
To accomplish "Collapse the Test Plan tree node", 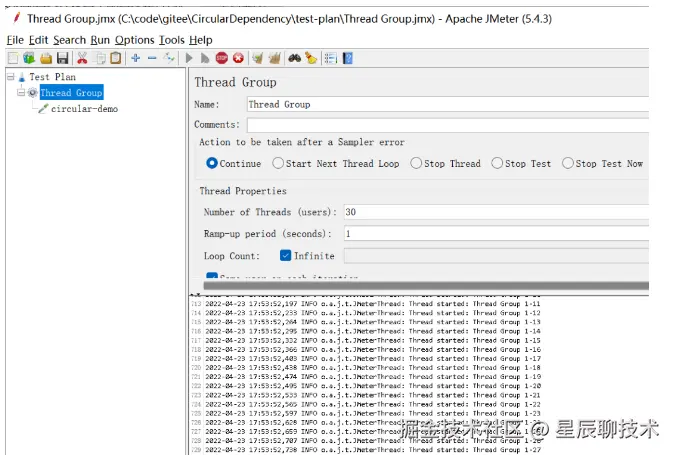I will point(11,77).
